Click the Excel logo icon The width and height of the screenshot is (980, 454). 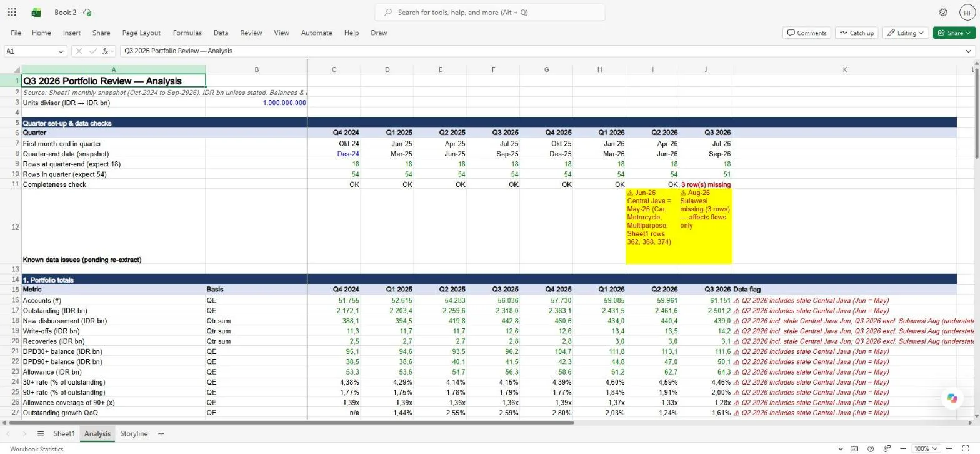[x=36, y=12]
